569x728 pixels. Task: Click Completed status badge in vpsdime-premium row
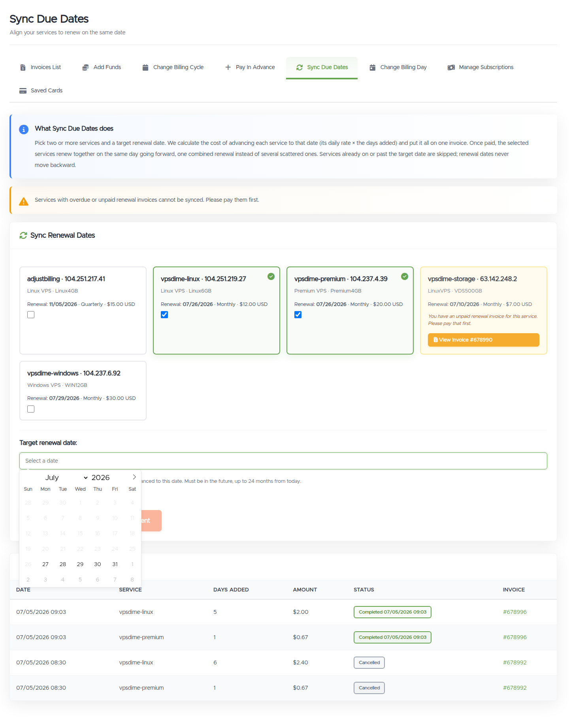(392, 637)
